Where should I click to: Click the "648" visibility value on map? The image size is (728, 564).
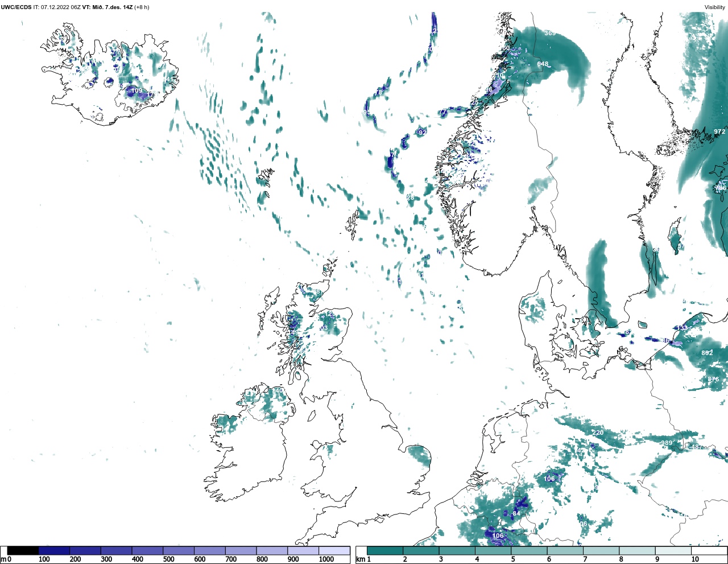[543, 64]
